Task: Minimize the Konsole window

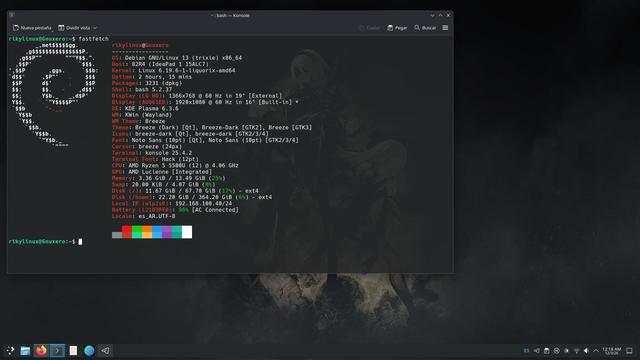Action: (x=432, y=15)
